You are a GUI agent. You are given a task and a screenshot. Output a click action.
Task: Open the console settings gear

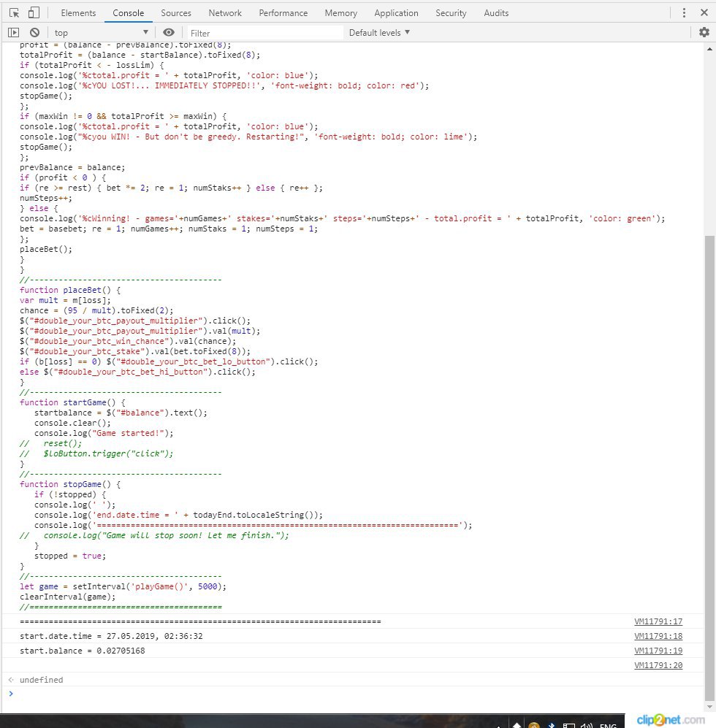pos(704,32)
